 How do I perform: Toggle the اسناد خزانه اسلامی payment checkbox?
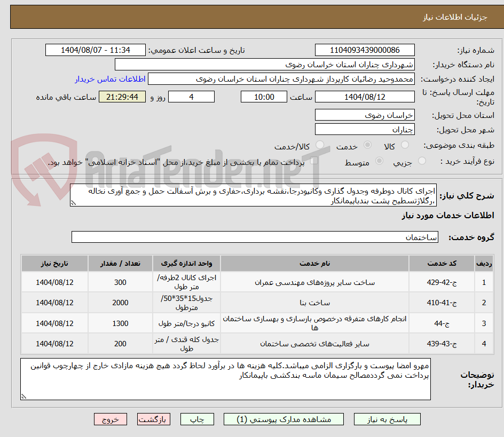(x=314, y=161)
